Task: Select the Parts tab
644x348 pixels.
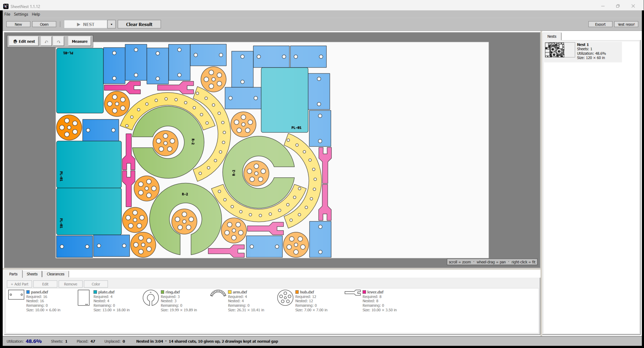Action: pos(13,274)
